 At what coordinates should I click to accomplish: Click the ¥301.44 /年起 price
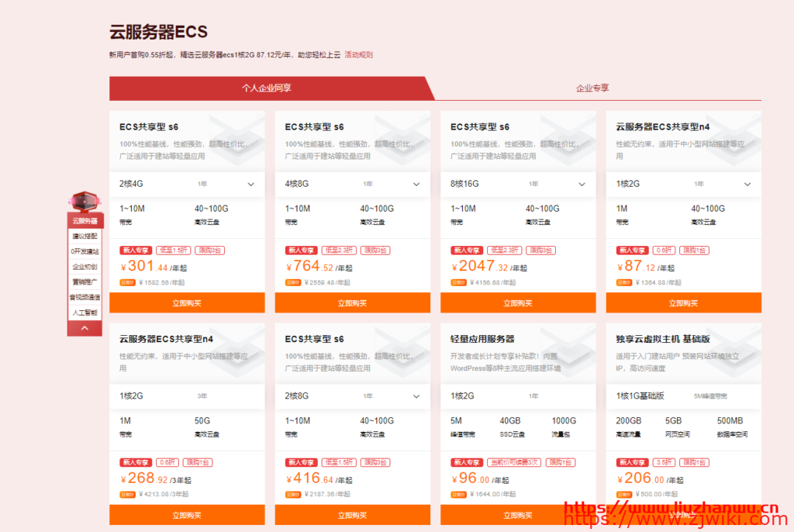tap(154, 267)
